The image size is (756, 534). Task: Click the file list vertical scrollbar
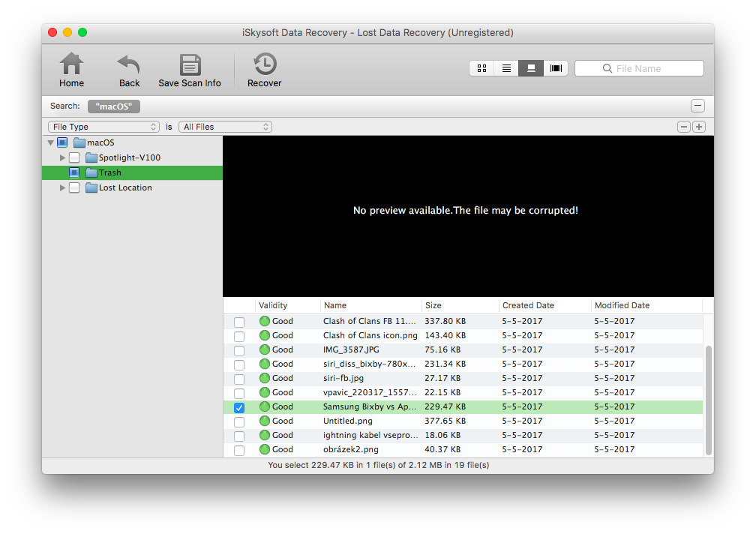click(x=708, y=400)
